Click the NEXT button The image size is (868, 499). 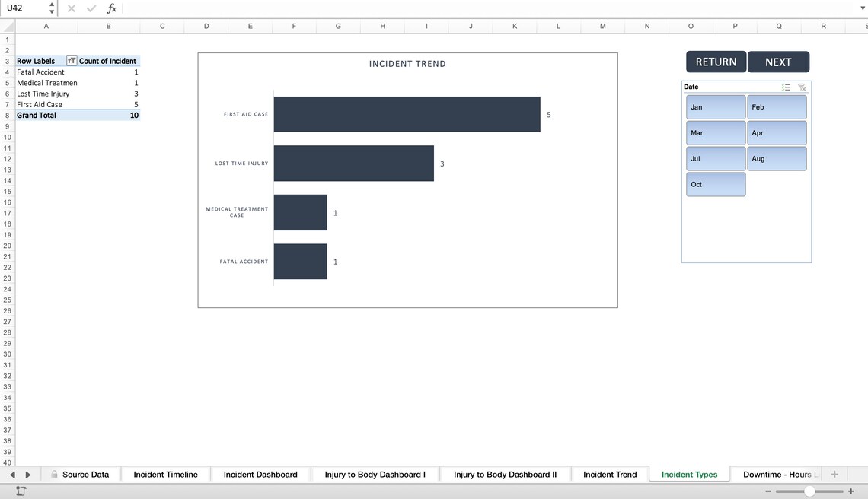[x=778, y=62]
